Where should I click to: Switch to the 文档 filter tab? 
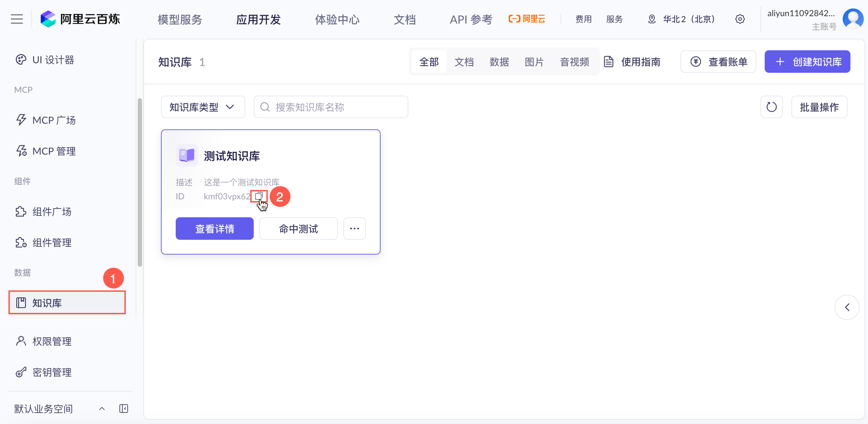click(464, 62)
